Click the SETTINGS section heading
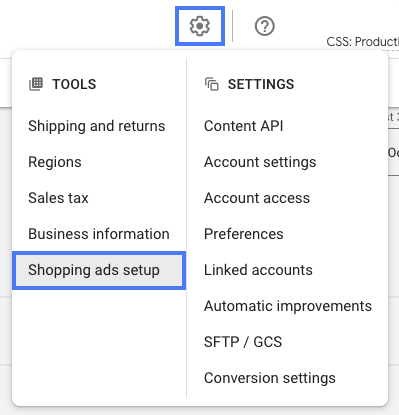 click(x=261, y=84)
